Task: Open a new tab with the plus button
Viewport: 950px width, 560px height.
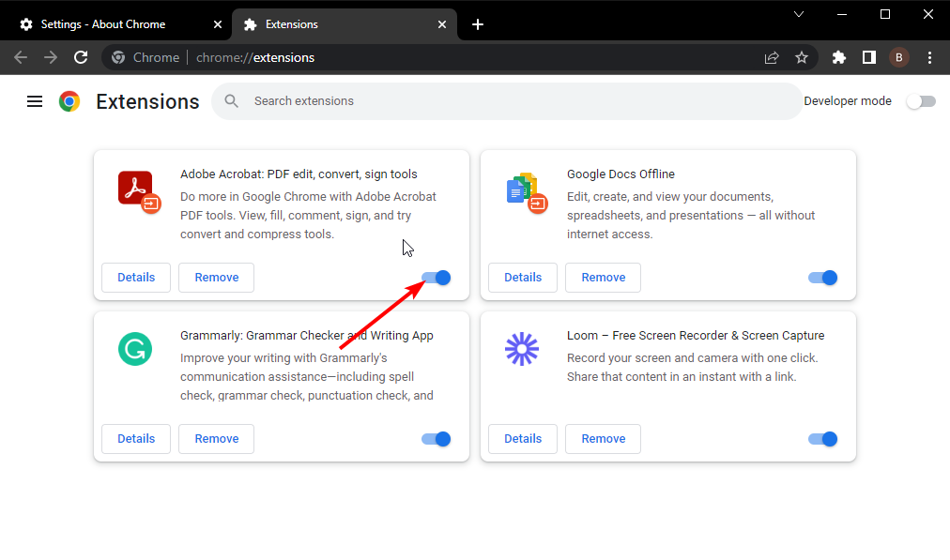Action: point(478,24)
